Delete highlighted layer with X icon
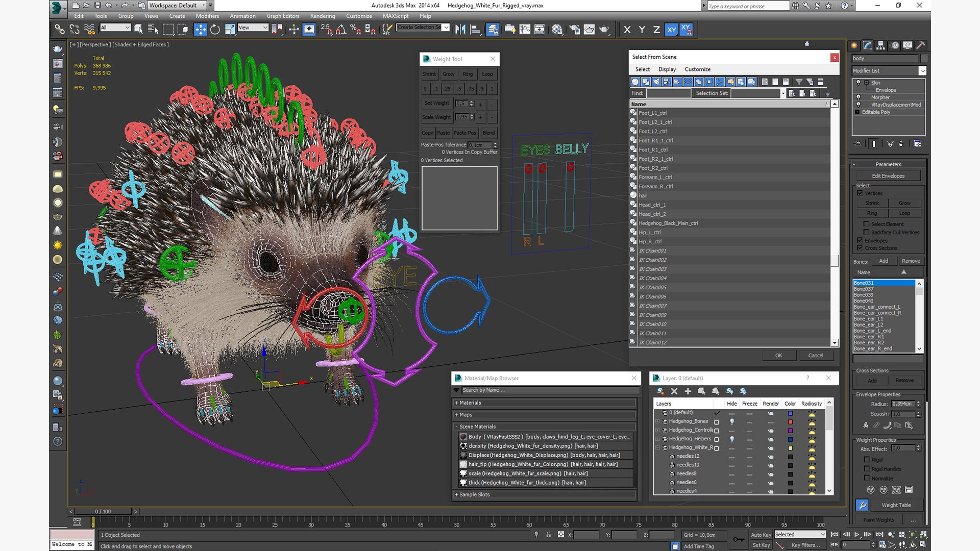The height and width of the screenshot is (551, 980). coord(674,391)
